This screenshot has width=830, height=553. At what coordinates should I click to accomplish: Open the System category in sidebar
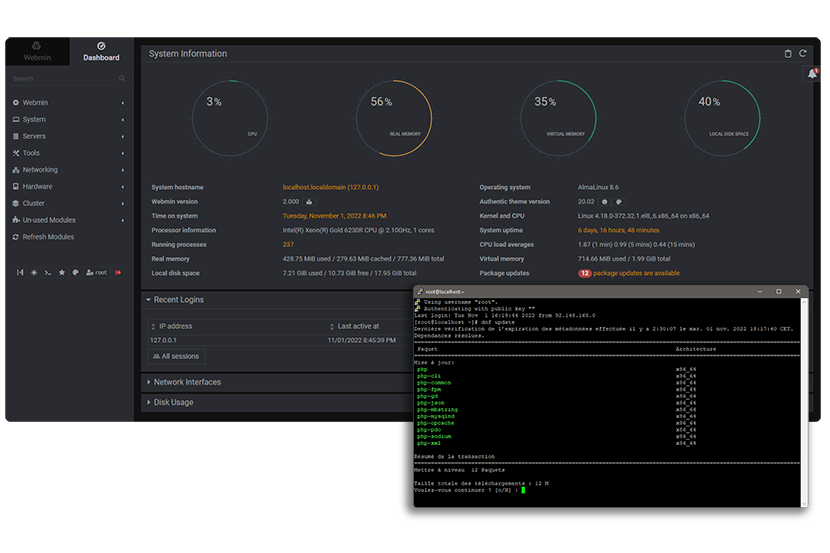pos(69,120)
